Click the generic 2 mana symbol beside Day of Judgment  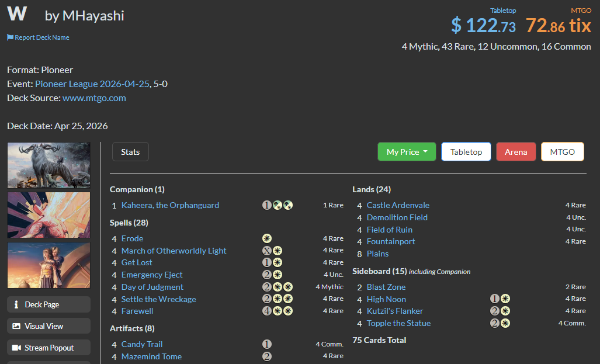click(267, 287)
